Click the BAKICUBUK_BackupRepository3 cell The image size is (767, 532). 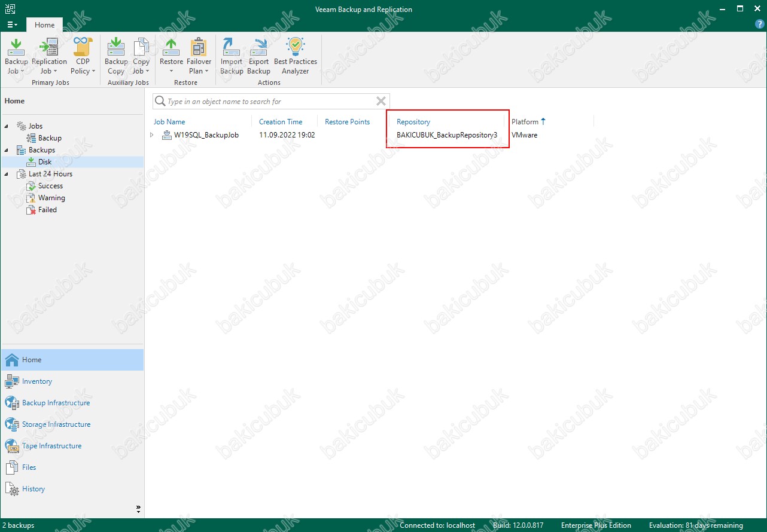(x=447, y=135)
